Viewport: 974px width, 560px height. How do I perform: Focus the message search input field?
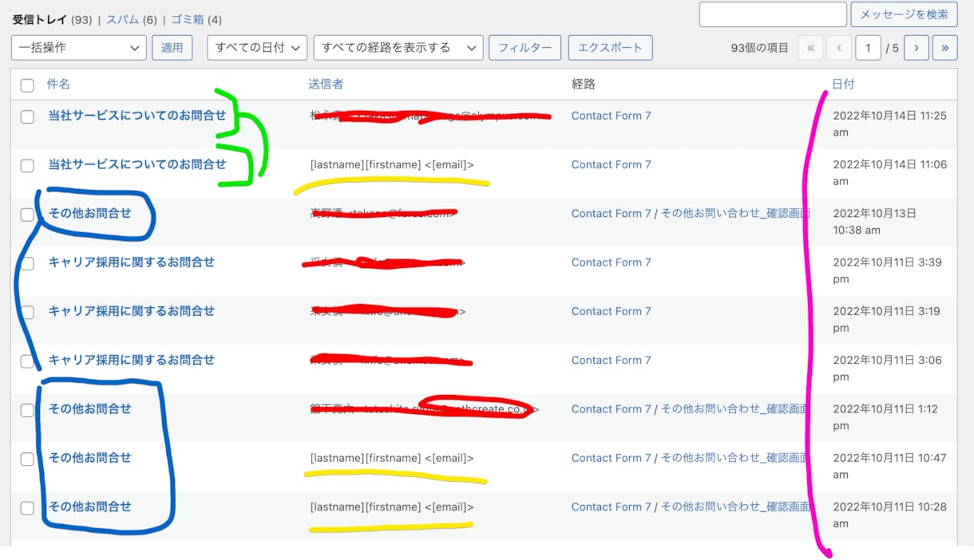773,14
